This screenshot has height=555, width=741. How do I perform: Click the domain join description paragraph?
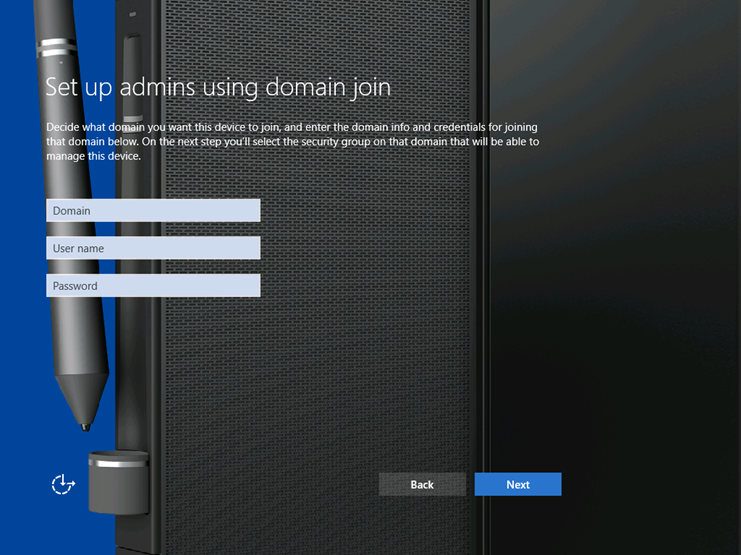coord(293,141)
